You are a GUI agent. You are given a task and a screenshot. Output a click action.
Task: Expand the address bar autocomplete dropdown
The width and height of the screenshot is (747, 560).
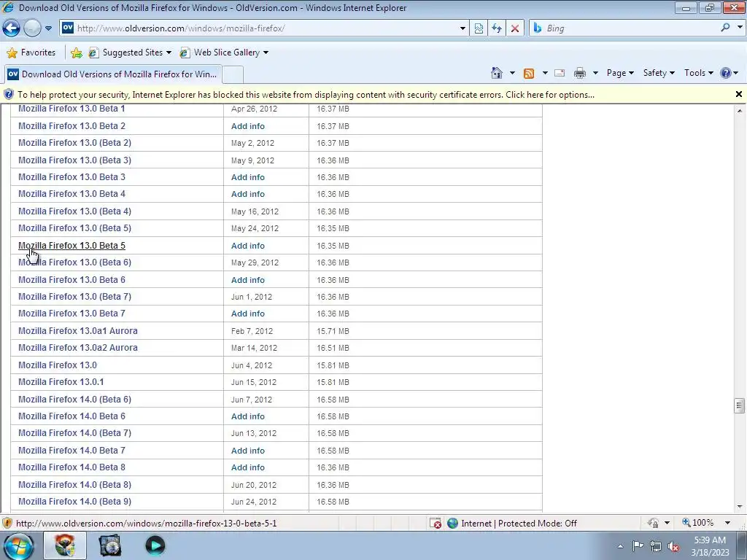[x=462, y=28]
